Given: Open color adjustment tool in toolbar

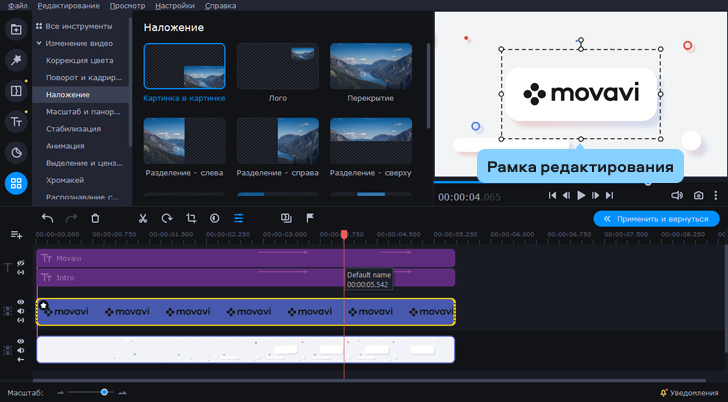Looking at the screenshot, I should coord(215,218).
